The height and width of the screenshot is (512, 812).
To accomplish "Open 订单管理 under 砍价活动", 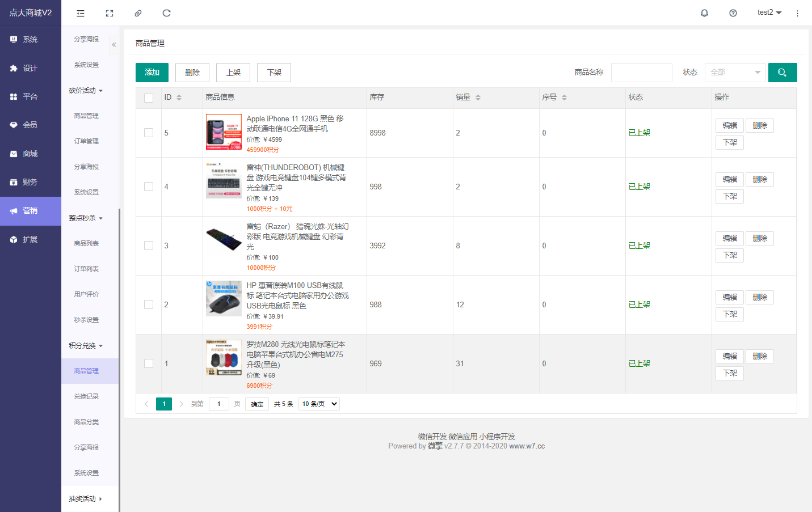I will 86,141.
